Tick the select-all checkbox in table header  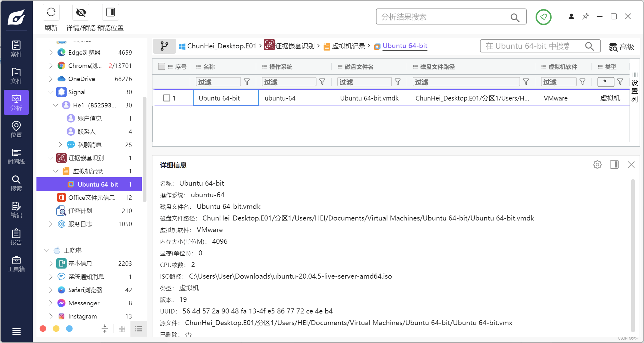click(x=162, y=67)
